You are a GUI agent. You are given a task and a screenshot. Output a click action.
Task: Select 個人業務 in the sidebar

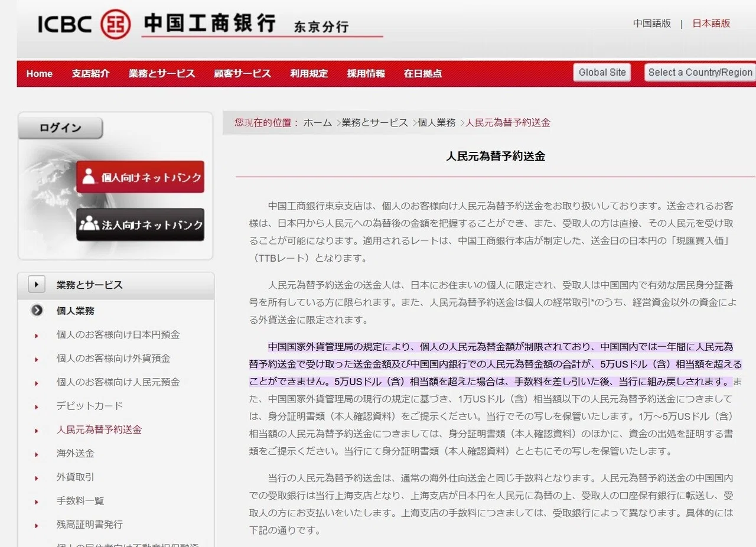point(76,311)
